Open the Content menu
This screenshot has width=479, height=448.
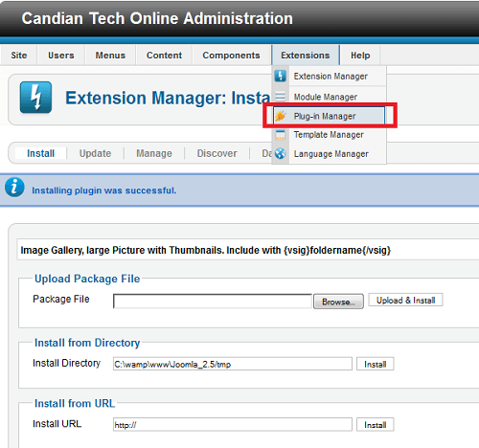click(x=164, y=56)
